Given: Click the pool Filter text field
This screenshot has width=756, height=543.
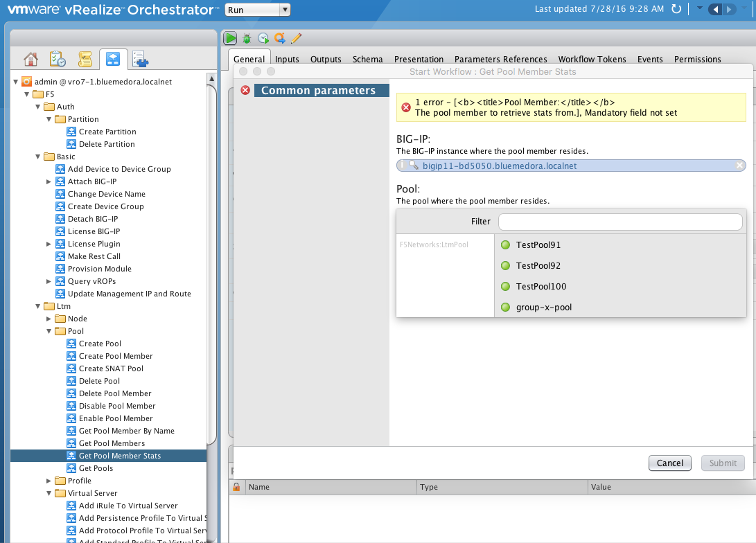Looking at the screenshot, I should coord(619,222).
